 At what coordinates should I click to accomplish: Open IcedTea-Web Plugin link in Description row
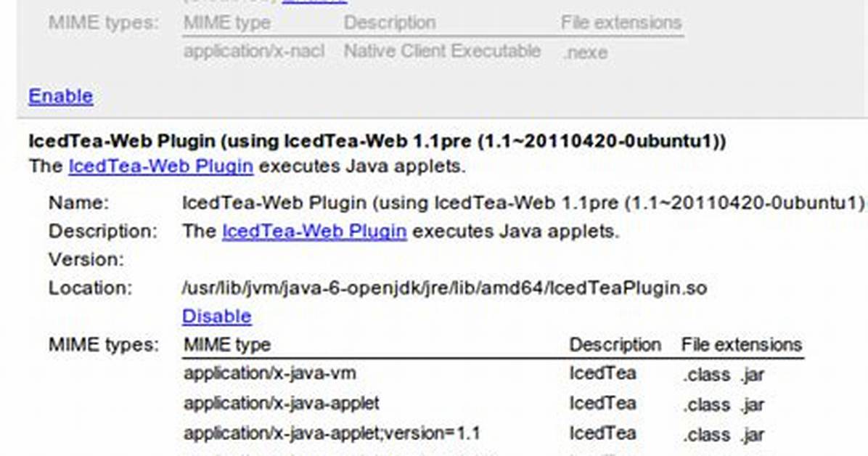314,231
